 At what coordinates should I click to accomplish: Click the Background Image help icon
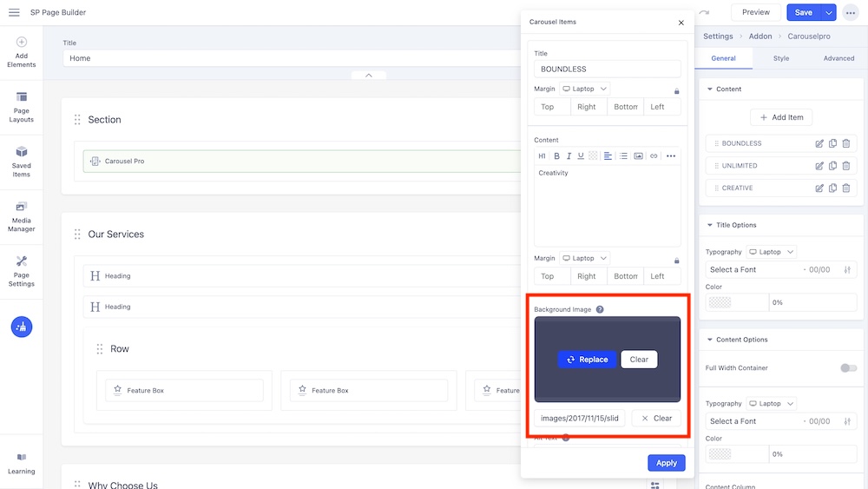click(600, 309)
